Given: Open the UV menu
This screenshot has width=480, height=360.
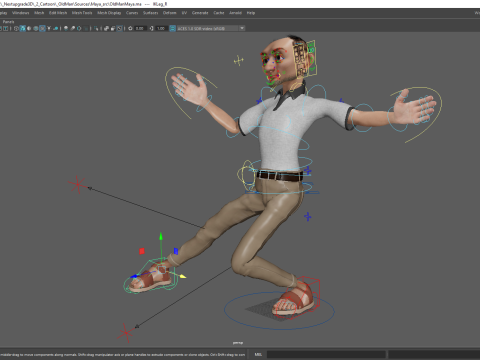Looking at the screenshot, I should (184, 13).
